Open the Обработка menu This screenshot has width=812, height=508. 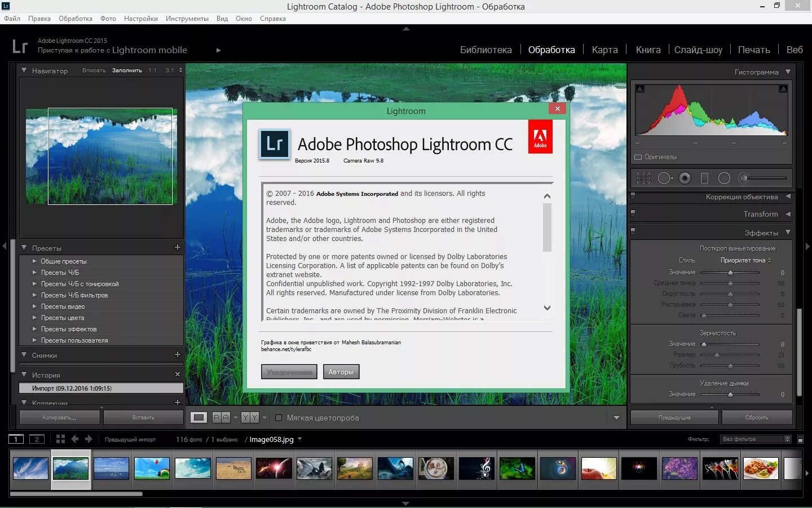pos(76,19)
